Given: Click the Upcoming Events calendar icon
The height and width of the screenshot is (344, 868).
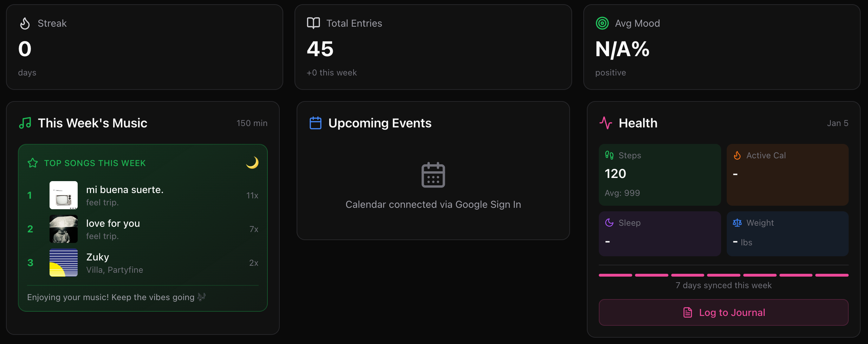Looking at the screenshot, I should [x=315, y=123].
